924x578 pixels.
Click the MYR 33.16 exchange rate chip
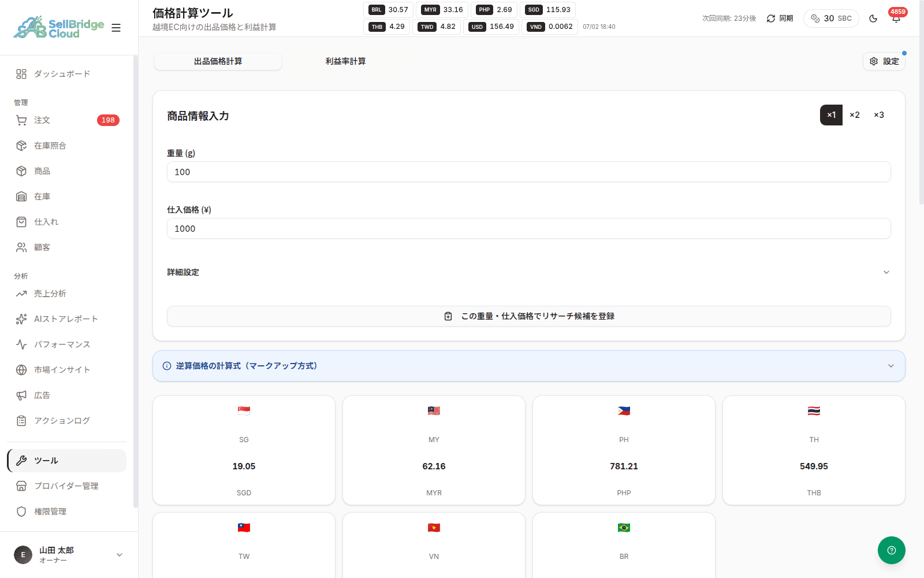point(442,10)
